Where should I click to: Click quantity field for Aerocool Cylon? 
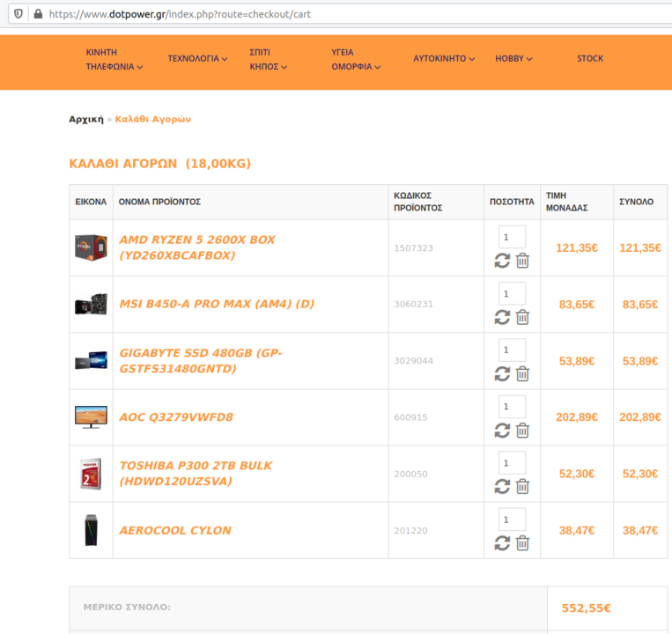tap(512, 520)
